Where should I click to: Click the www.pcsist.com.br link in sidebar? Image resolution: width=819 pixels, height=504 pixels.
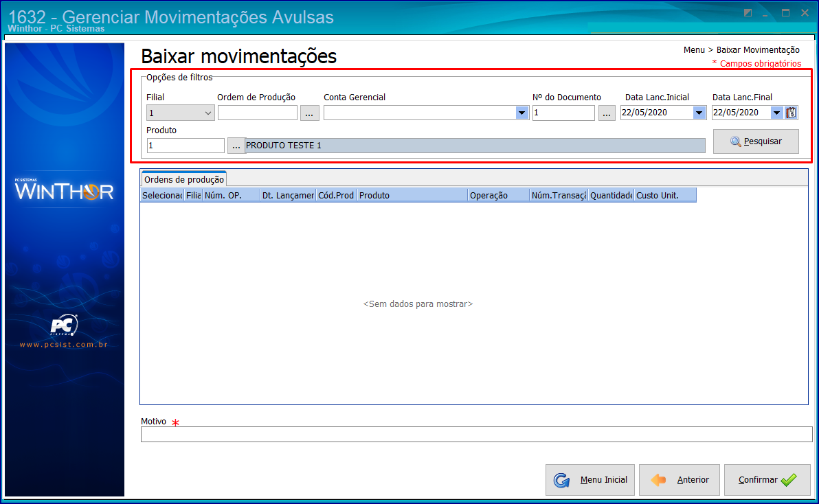64,344
